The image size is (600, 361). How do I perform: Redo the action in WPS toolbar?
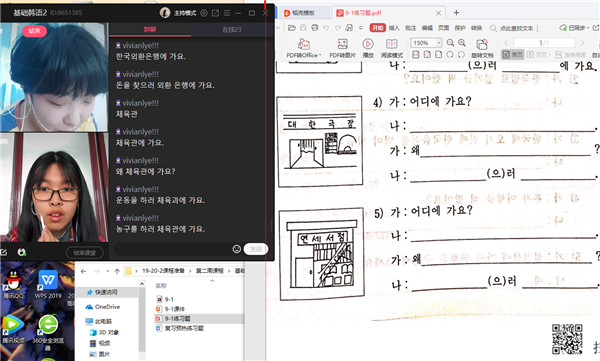pyautogui.click(x=337, y=28)
